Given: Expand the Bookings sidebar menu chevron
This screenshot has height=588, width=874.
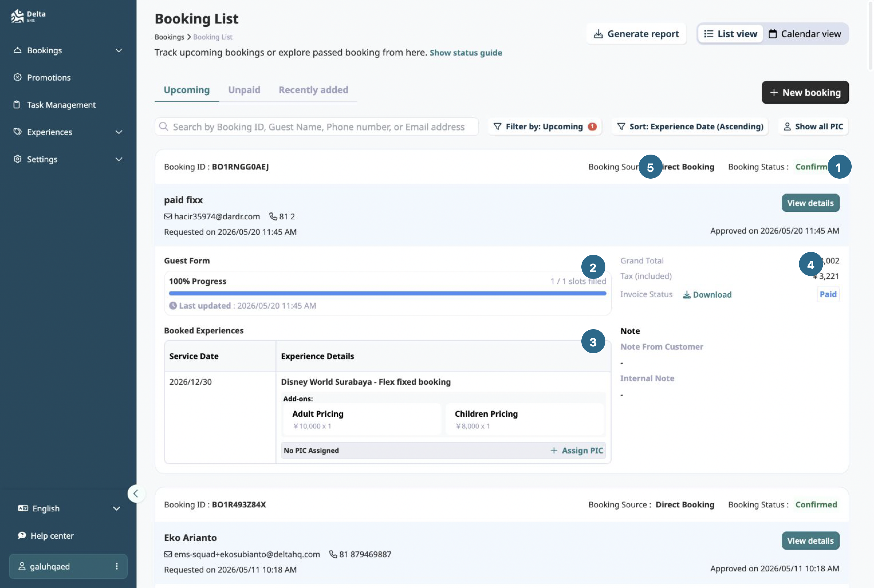Looking at the screenshot, I should (x=119, y=50).
